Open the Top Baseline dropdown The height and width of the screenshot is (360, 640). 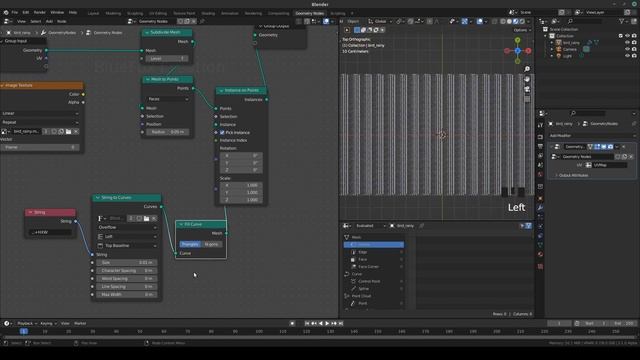[x=127, y=246]
